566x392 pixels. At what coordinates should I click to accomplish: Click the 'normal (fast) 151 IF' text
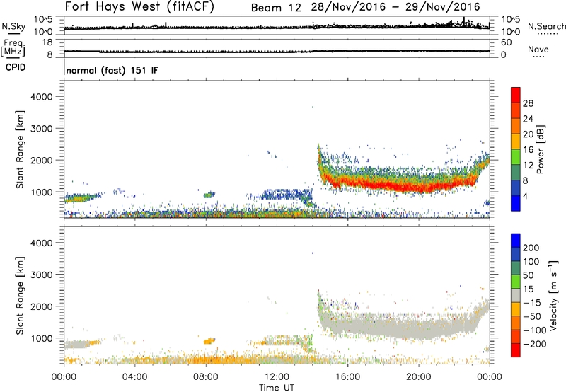112,70
